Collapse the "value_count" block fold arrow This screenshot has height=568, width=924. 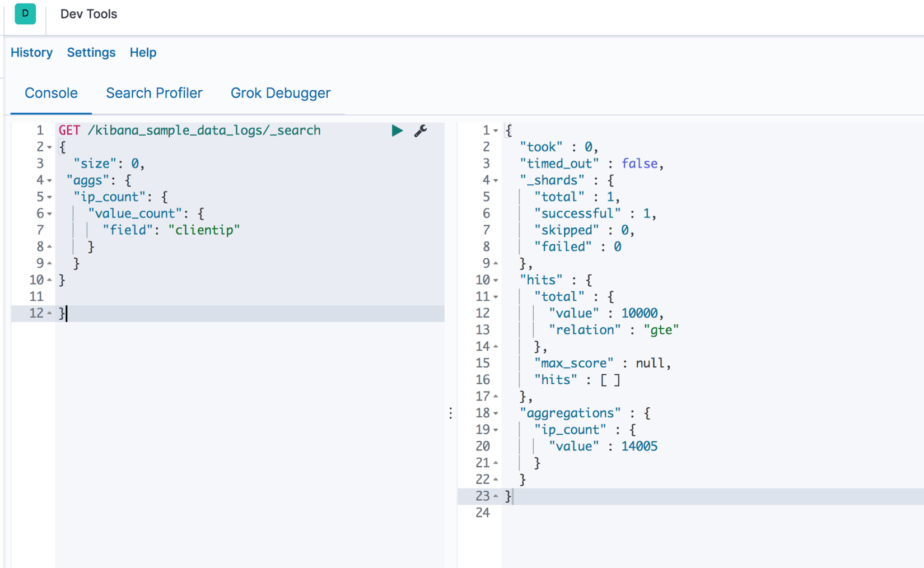click(x=50, y=214)
